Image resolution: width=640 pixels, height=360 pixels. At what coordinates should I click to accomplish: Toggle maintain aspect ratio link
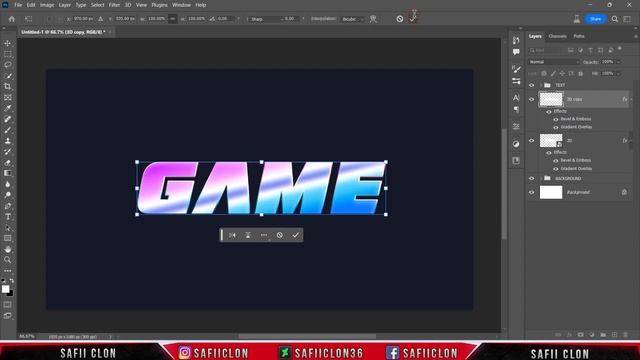[173, 19]
